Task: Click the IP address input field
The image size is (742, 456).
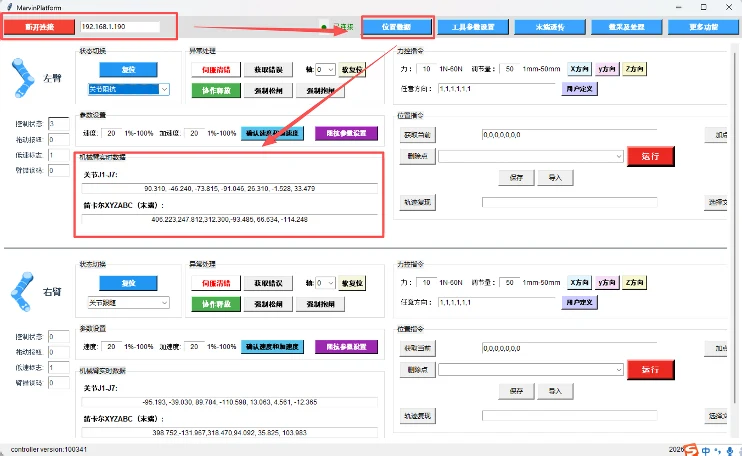Action: pyautogui.click(x=120, y=26)
